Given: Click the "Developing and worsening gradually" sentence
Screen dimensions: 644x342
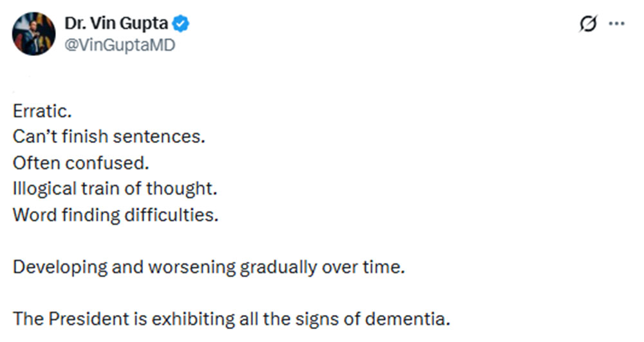Looking at the screenshot, I should pyautogui.click(x=209, y=267).
